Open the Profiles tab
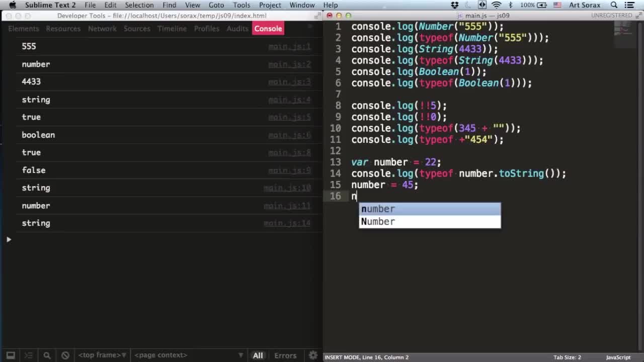Image resolution: width=644 pixels, height=362 pixels. pyautogui.click(x=206, y=29)
